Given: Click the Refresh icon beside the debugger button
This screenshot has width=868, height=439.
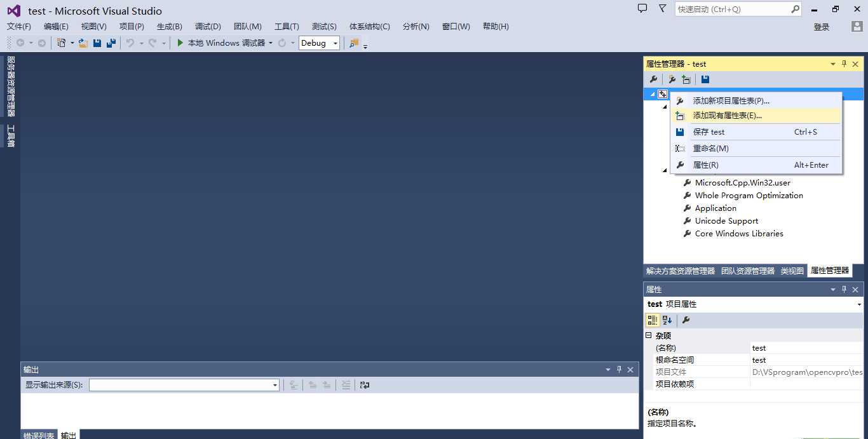Looking at the screenshot, I should pos(282,43).
